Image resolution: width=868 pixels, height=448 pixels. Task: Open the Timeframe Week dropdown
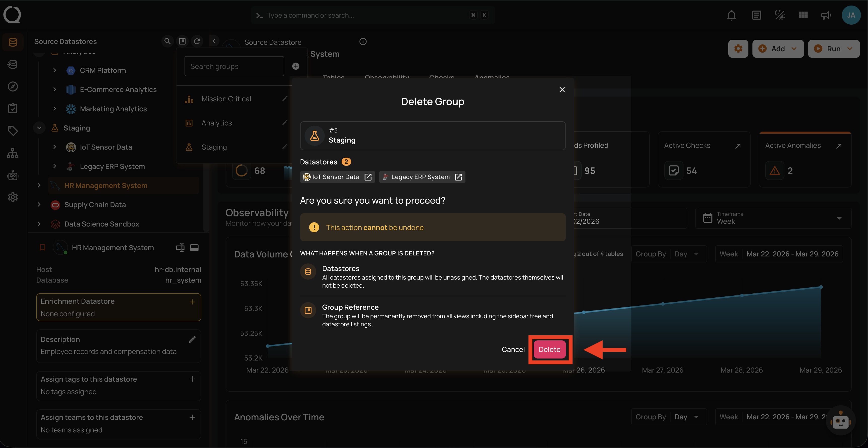point(773,218)
